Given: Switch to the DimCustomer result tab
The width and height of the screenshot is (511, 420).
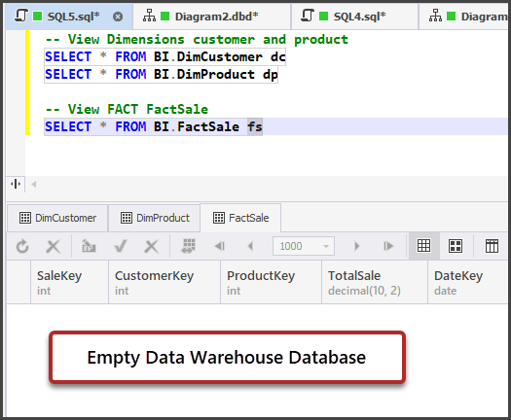Looking at the screenshot, I should 57,218.
